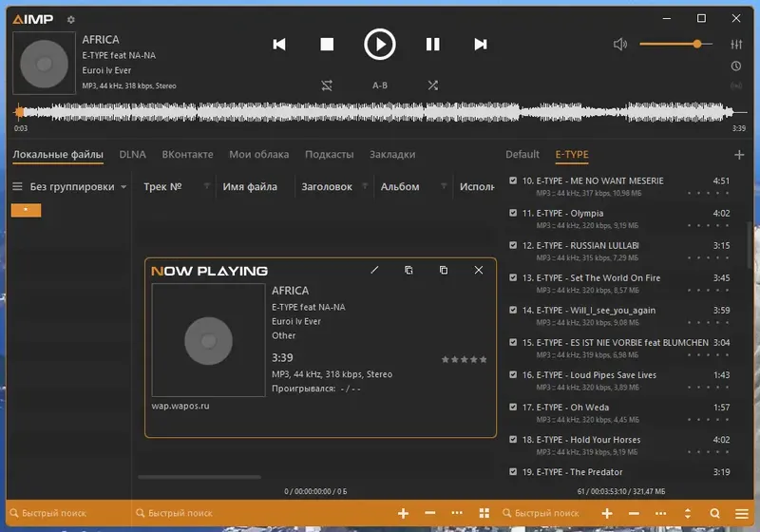
Task: Uncheck track 12 RUSSIAN LULLABI
Action: tap(513, 245)
